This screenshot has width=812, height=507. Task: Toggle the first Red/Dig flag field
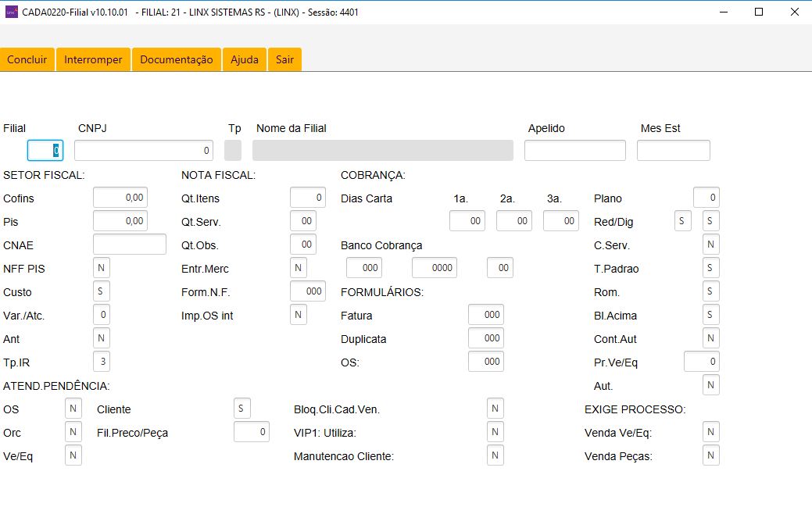683,220
